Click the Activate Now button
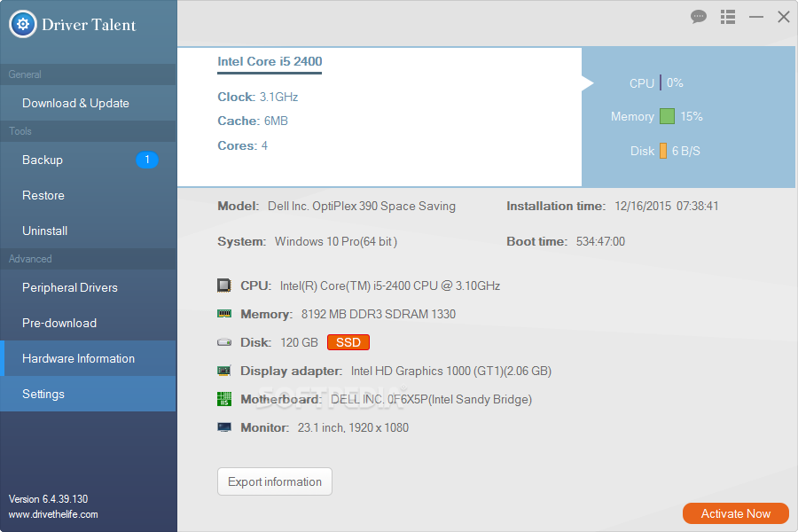The height and width of the screenshot is (532, 798). [736, 513]
